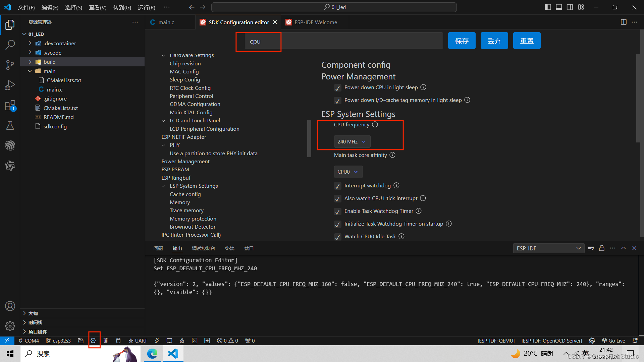Uncheck Power down CPU in light sleep

point(337,88)
